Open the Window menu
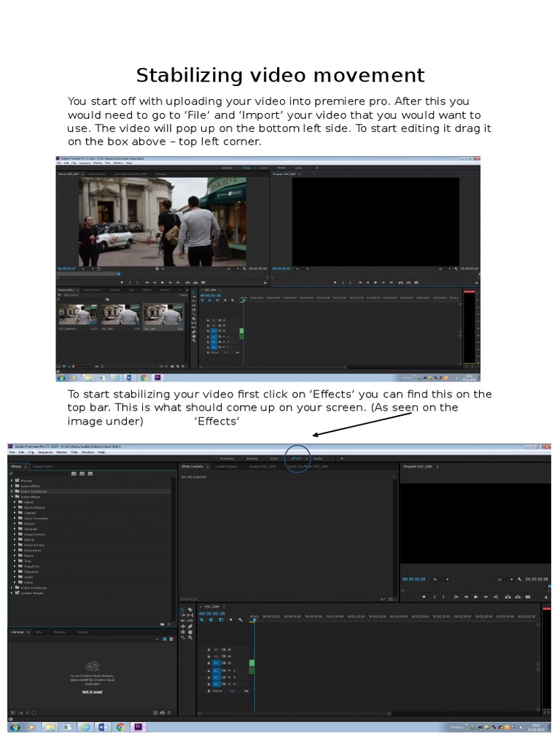 tap(87, 452)
